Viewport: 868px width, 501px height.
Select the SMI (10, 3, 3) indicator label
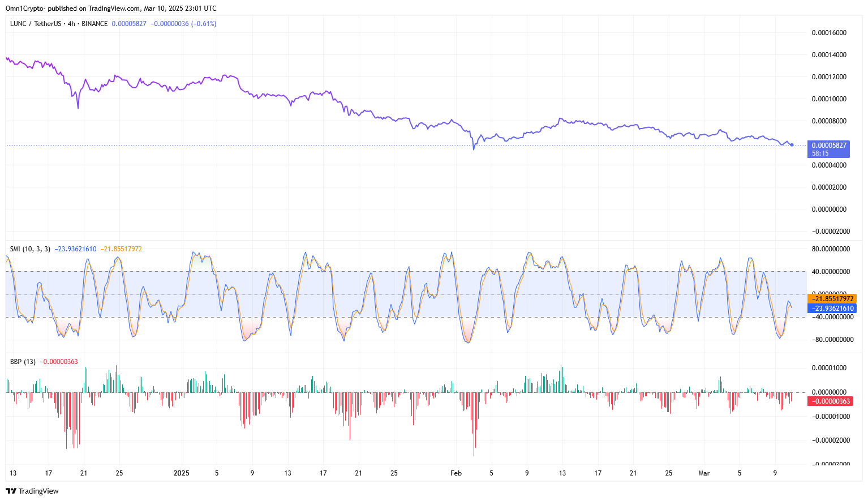(x=30, y=249)
